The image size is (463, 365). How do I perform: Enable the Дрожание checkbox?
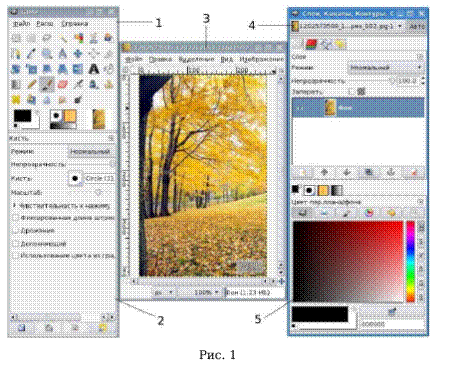point(15,231)
